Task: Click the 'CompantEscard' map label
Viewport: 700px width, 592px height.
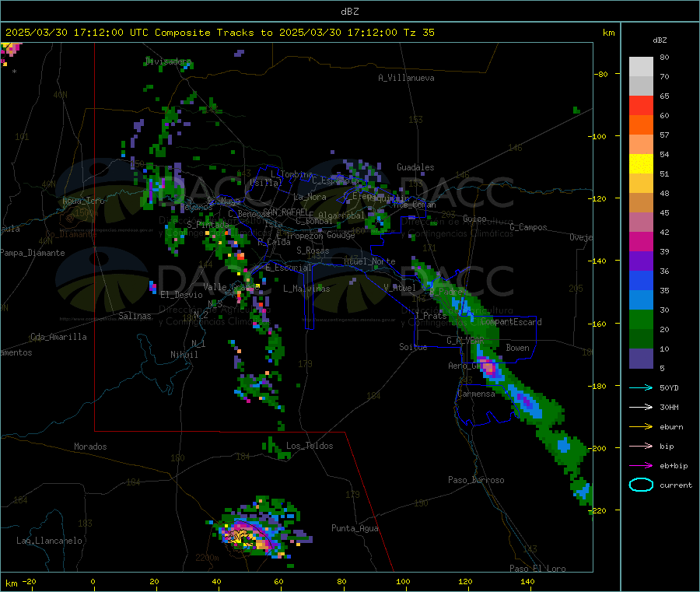Action: pyautogui.click(x=511, y=322)
